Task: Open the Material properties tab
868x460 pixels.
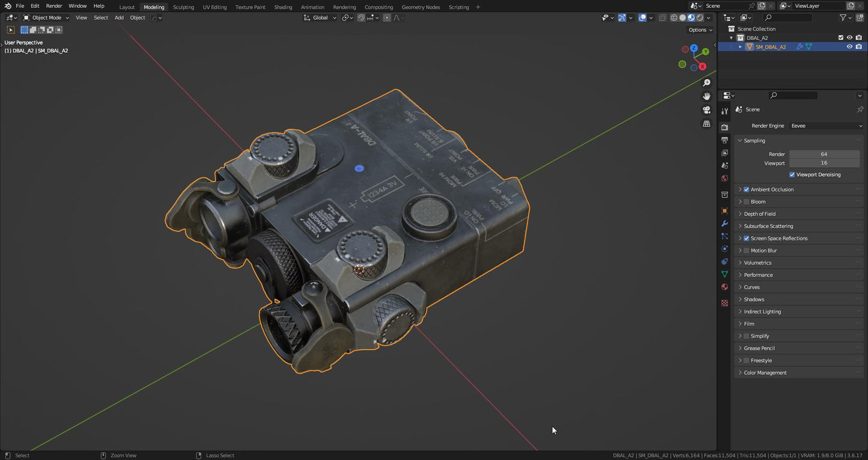Action: pyautogui.click(x=724, y=287)
